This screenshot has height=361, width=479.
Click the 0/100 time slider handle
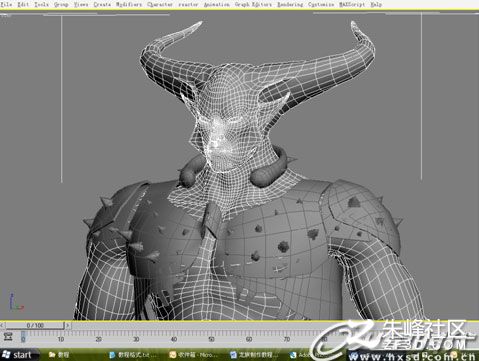click(x=35, y=325)
